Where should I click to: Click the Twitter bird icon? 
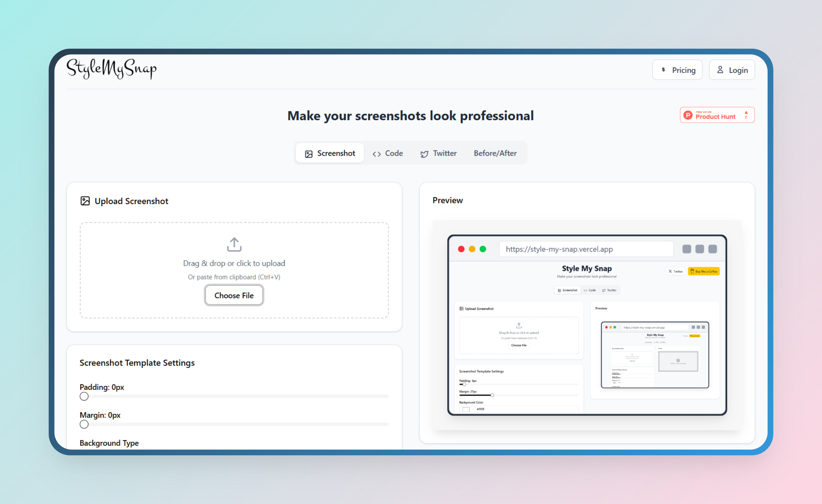424,154
